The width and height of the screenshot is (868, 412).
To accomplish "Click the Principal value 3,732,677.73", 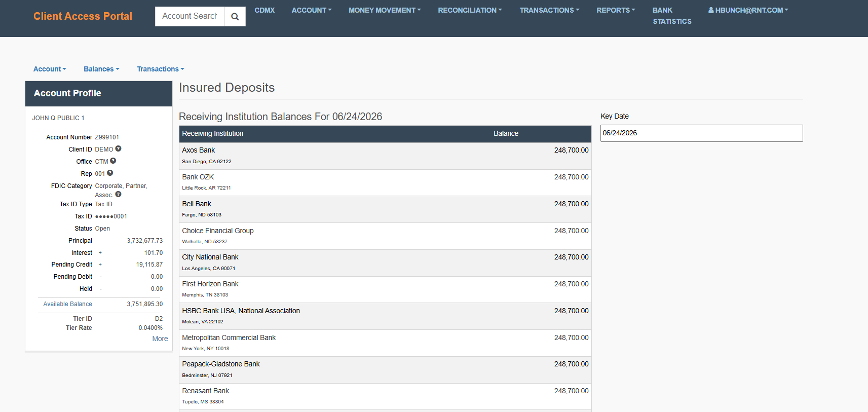I will point(145,241).
